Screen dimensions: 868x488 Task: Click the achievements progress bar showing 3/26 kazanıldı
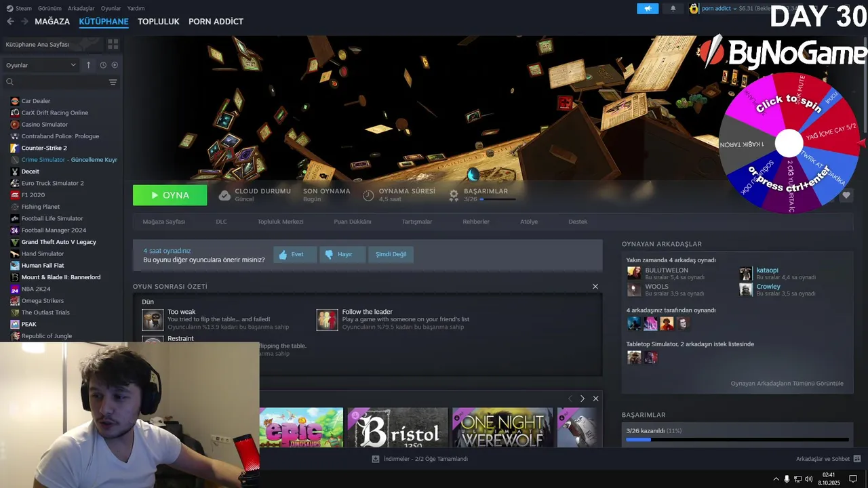point(737,440)
